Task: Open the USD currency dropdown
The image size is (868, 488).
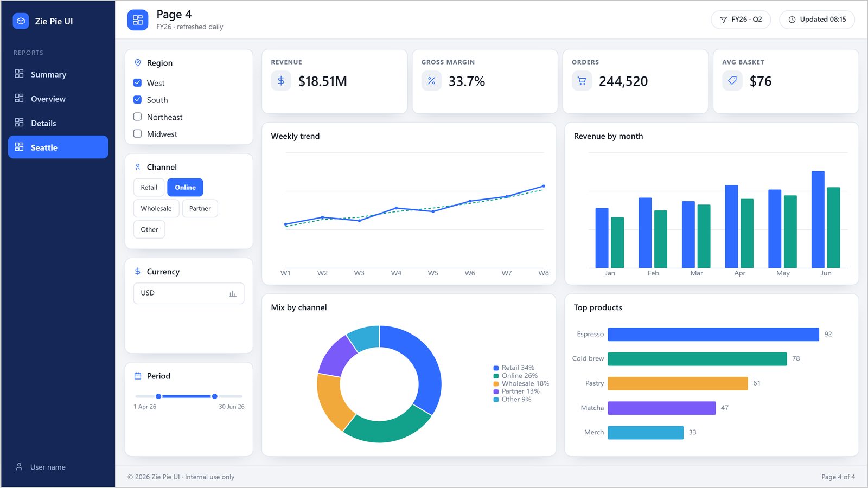Action: point(189,293)
